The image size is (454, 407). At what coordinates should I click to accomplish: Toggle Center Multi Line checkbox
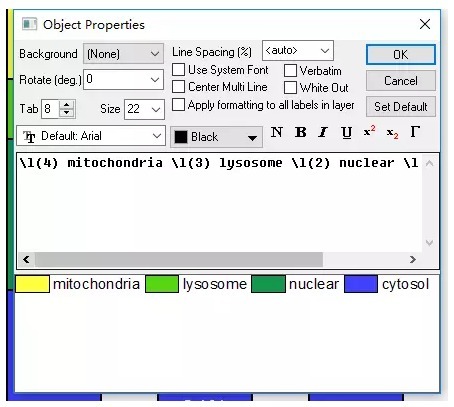click(x=178, y=86)
